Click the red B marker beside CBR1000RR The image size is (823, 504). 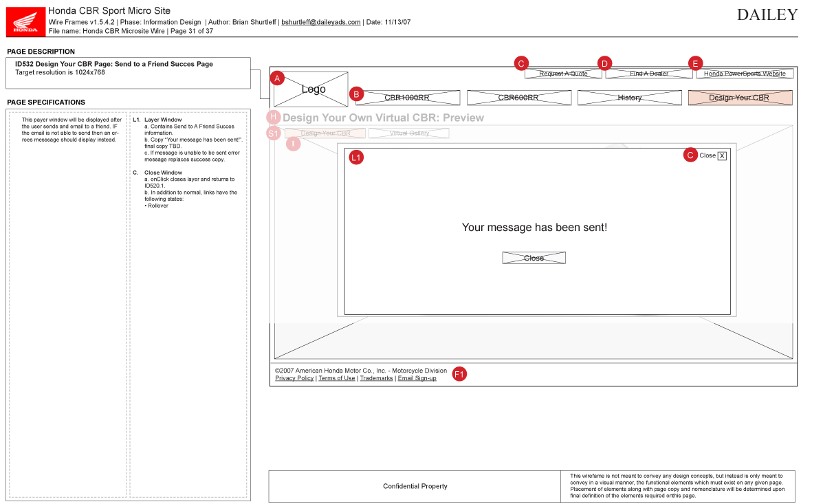(356, 94)
